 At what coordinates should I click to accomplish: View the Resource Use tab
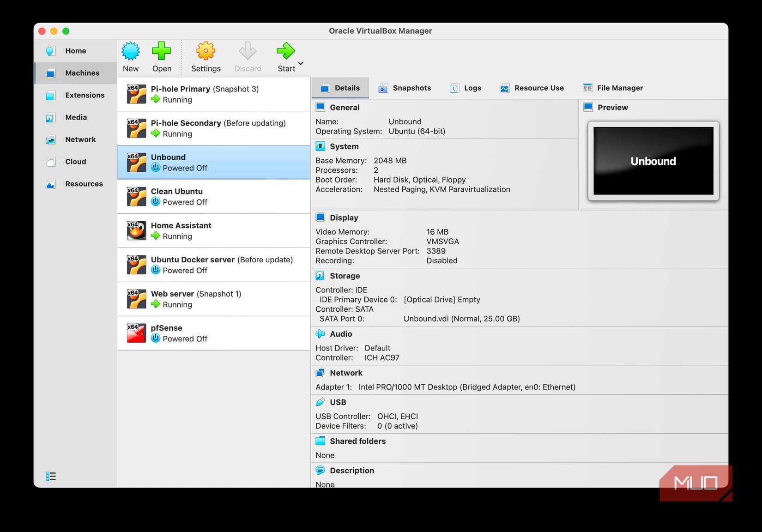pyautogui.click(x=532, y=88)
